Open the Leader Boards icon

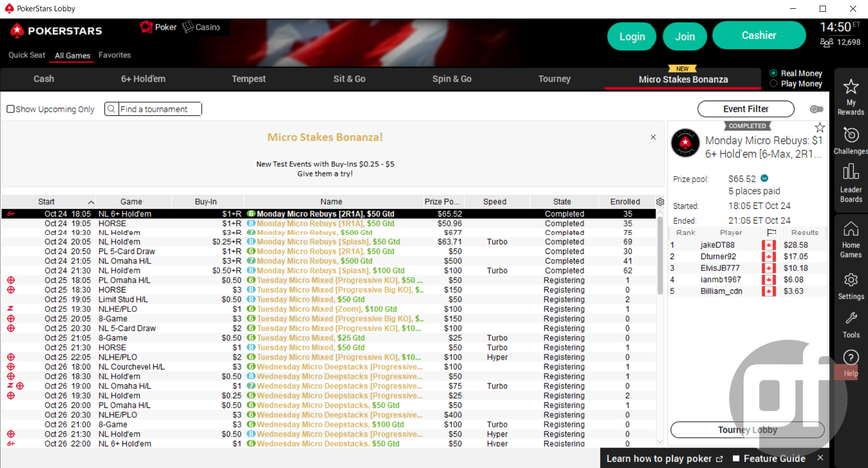(x=850, y=172)
